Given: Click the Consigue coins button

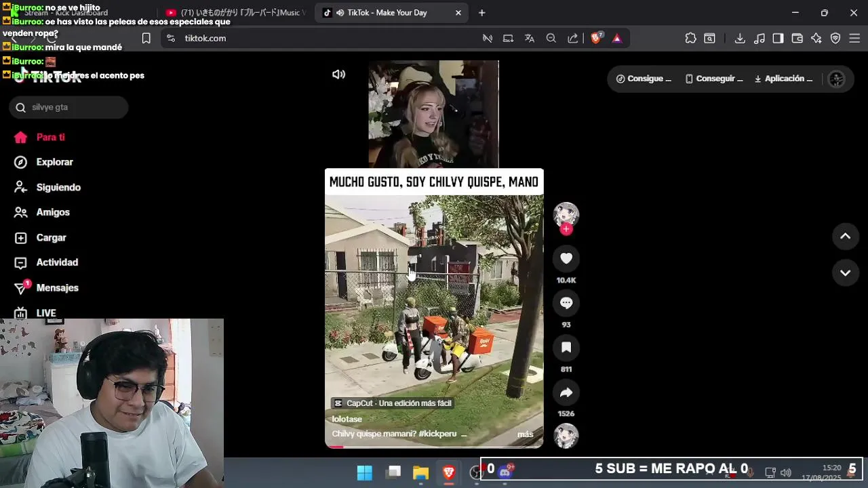Looking at the screenshot, I should click(x=644, y=79).
